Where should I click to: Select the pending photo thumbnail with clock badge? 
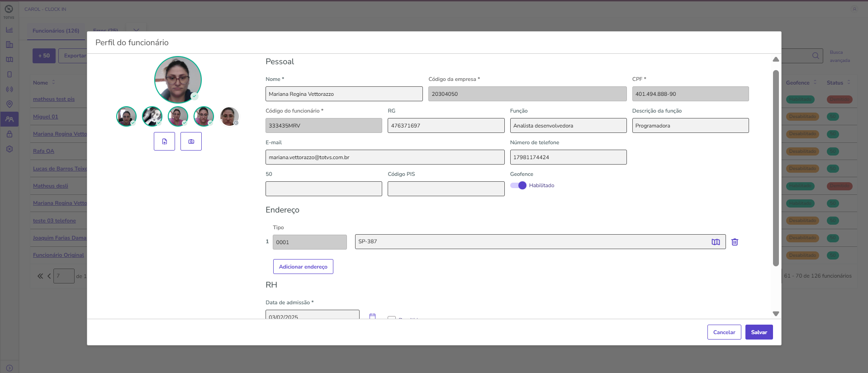click(x=229, y=116)
